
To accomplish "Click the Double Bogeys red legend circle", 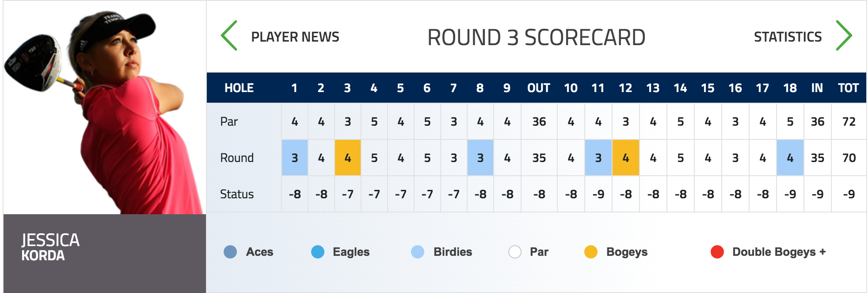I will click(x=717, y=252).
